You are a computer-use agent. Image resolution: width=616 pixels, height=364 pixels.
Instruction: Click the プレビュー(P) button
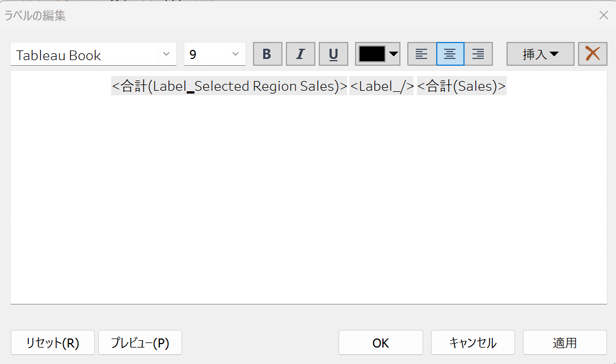140,342
